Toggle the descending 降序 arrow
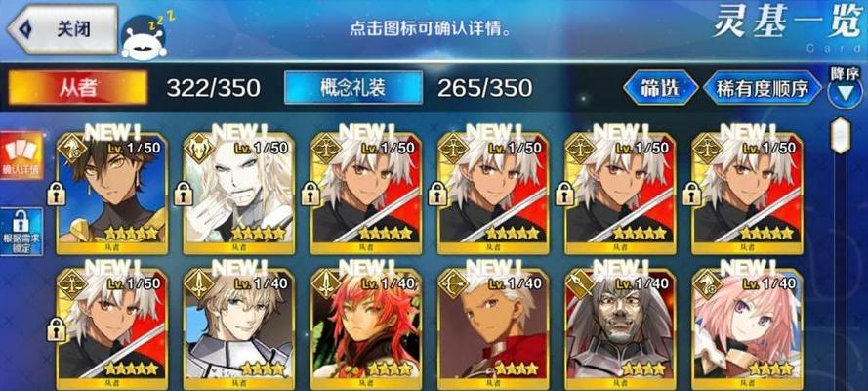This screenshot has width=868, height=391. click(845, 91)
